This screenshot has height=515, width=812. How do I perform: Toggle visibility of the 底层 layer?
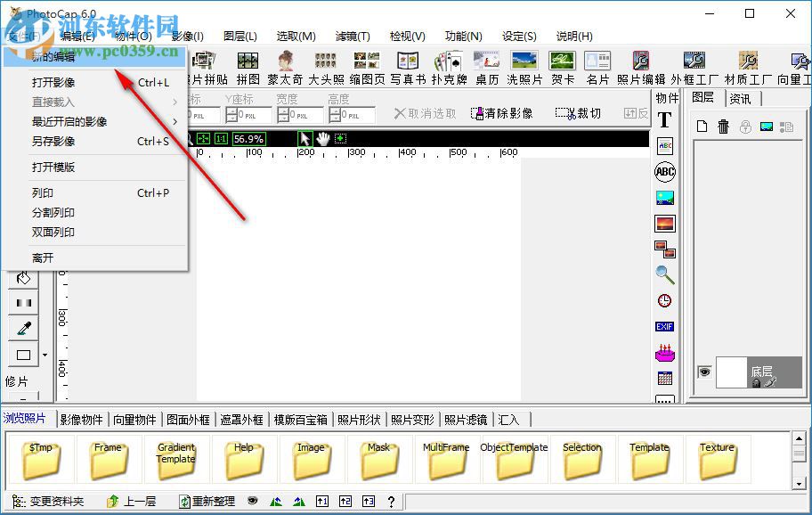click(703, 373)
